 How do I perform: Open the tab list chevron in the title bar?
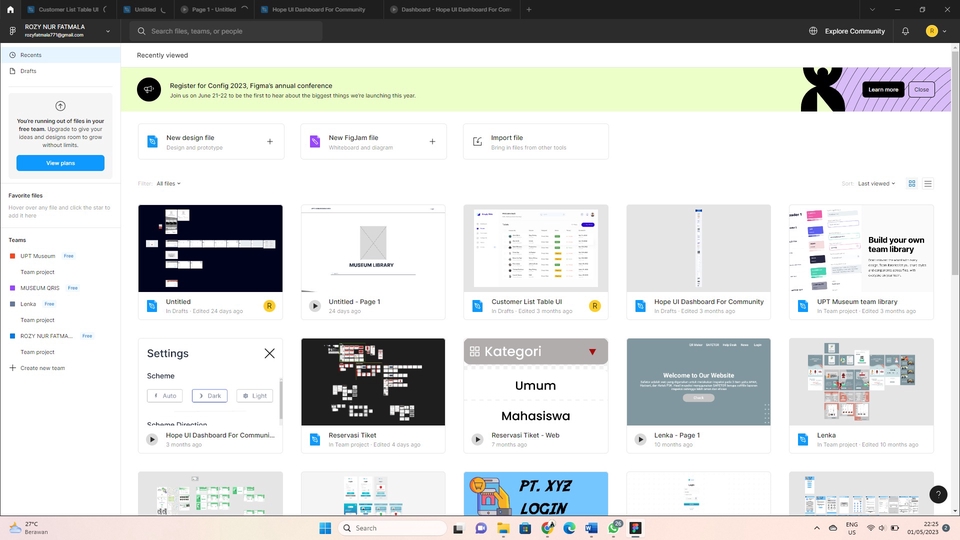pos(872,9)
